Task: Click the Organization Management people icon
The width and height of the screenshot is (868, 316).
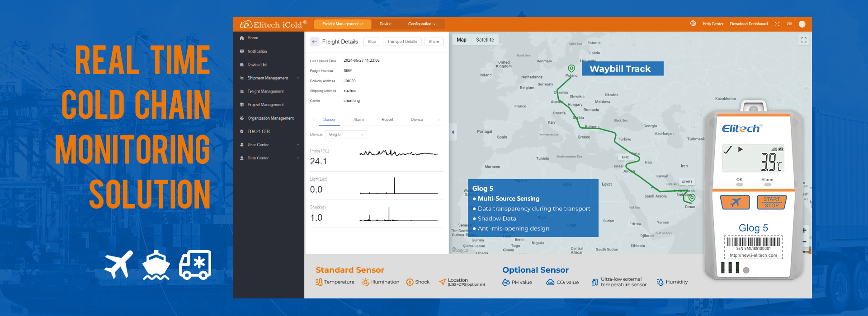Action: coord(242,118)
